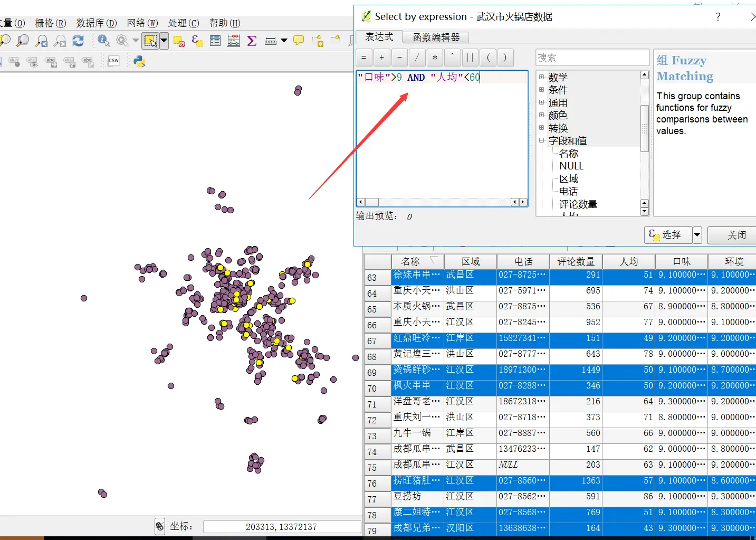Expand the 条件 function group
Screen dimensions: 756x540
[x=541, y=90]
